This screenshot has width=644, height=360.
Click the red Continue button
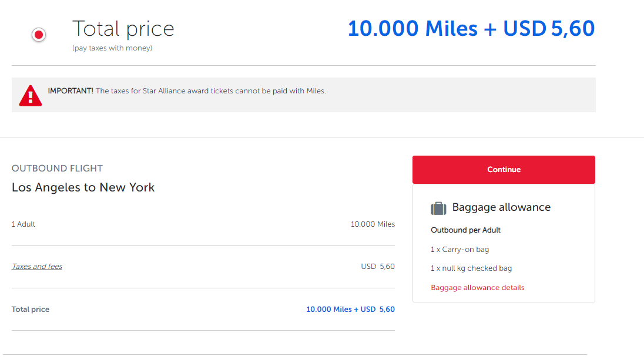point(504,170)
